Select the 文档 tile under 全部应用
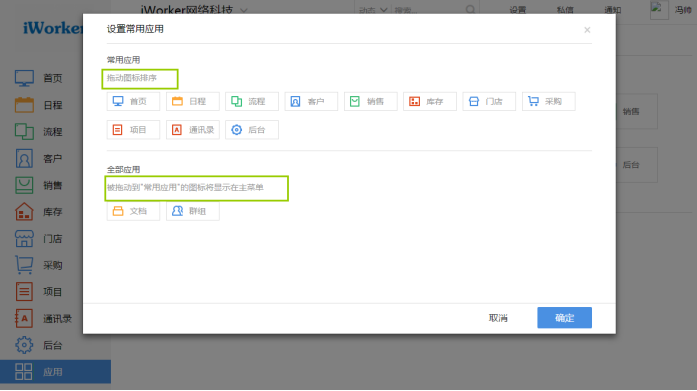 tap(133, 211)
